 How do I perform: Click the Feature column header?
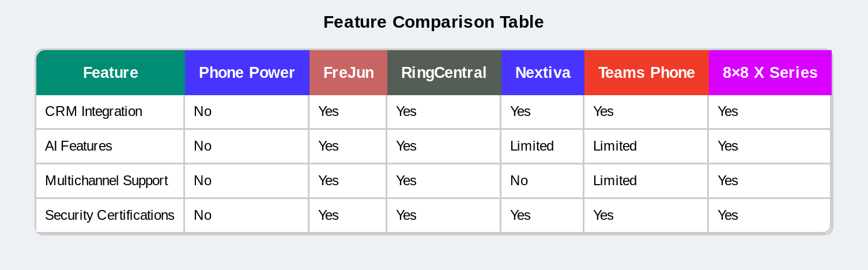coord(110,73)
